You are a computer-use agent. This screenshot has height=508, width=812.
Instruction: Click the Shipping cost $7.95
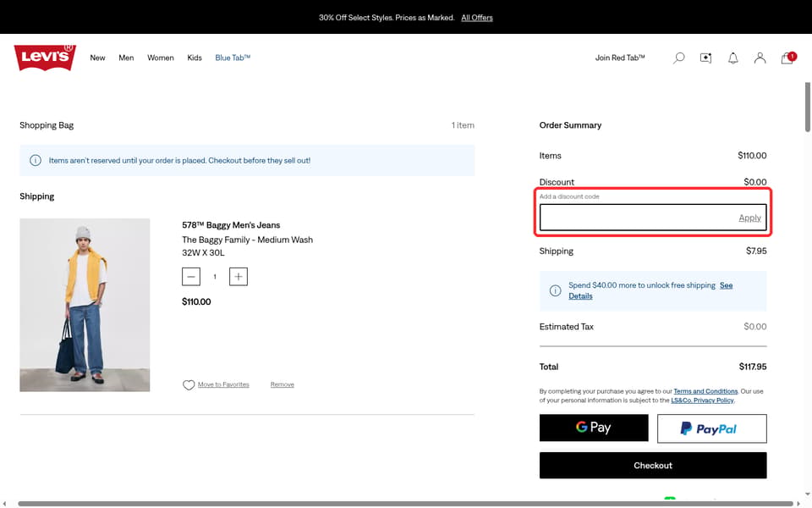pos(756,251)
